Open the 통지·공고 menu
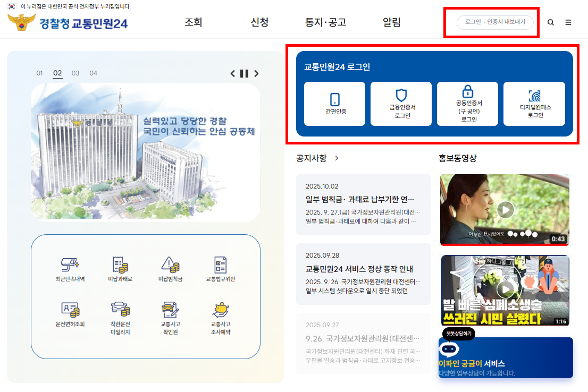Image resolution: width=588 pixels, height=392 pixels. point(325,22)
